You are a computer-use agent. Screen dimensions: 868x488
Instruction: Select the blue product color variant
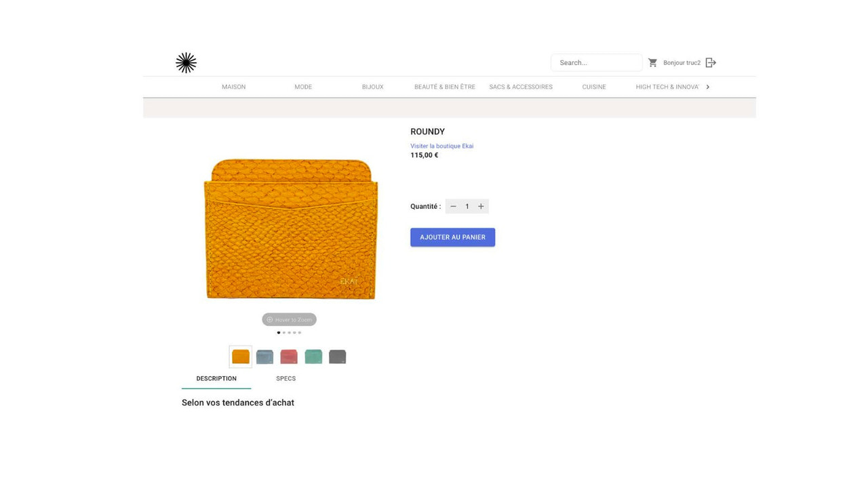264,355
